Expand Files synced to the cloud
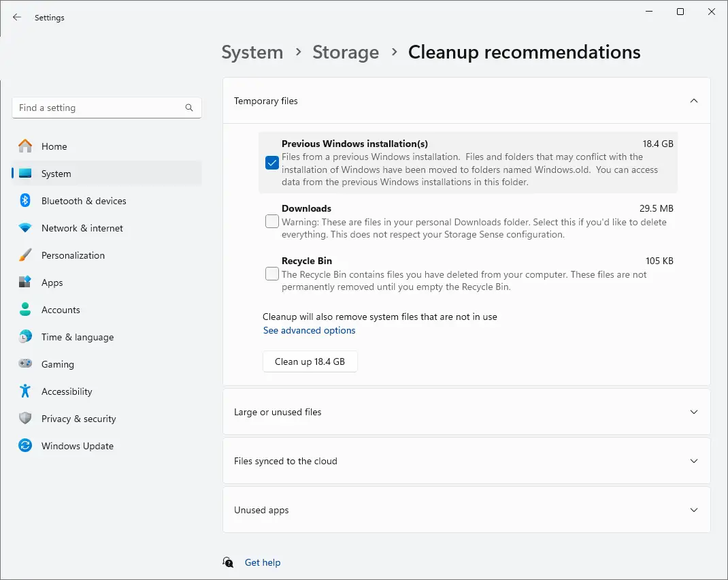 click(694, 461)
